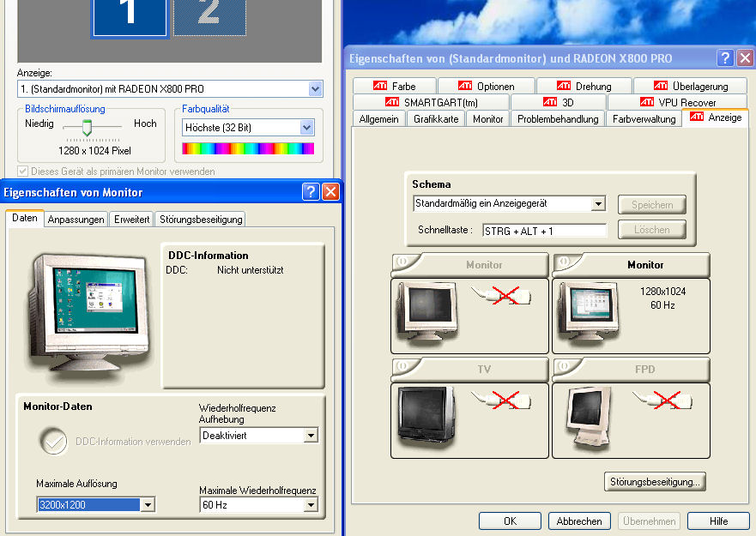This screenshot has height=536, width=756.
Task: Open the Maximale Wiederholfrequenz dropdown
Action: 310,505
